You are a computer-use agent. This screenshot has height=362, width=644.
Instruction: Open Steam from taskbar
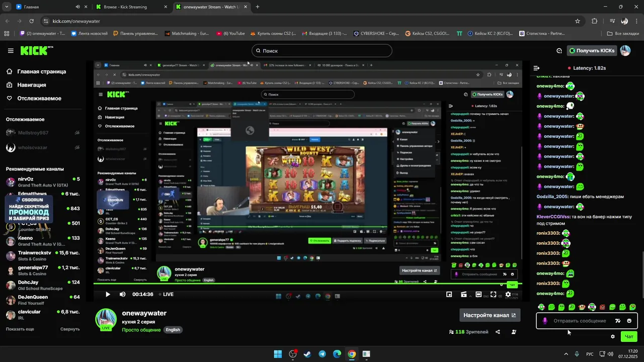307,354
